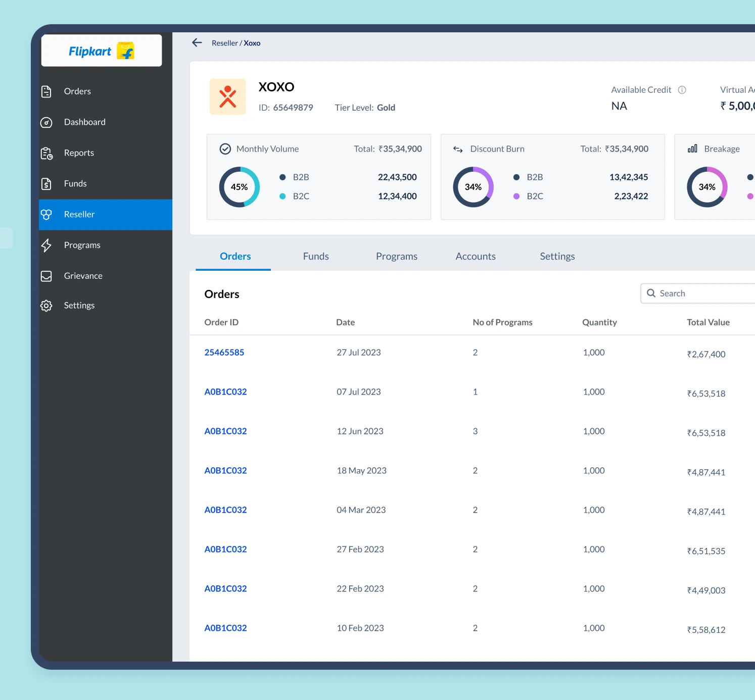Click the XOXO reseller logo

pos(228,96)
